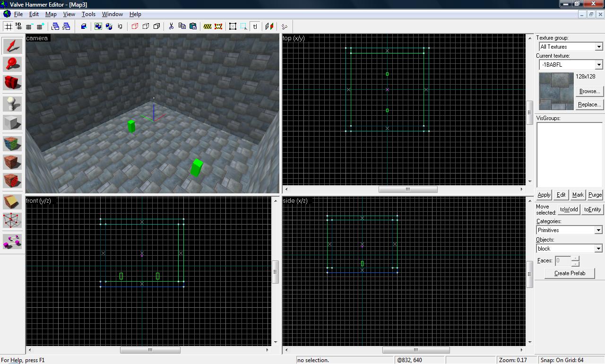
Task: Open the Texture Application tool
Action: point(13,143)
